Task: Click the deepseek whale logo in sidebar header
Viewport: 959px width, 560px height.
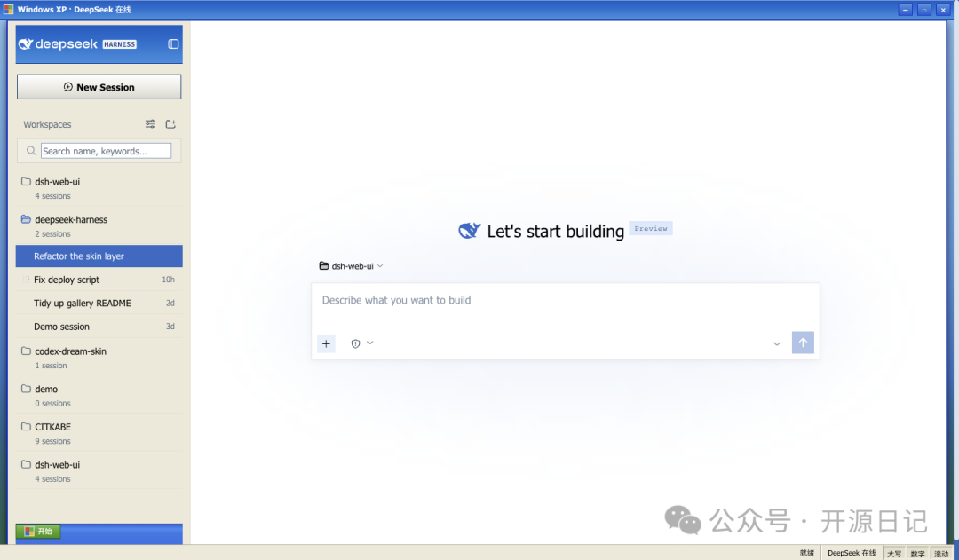Action: 26,44
